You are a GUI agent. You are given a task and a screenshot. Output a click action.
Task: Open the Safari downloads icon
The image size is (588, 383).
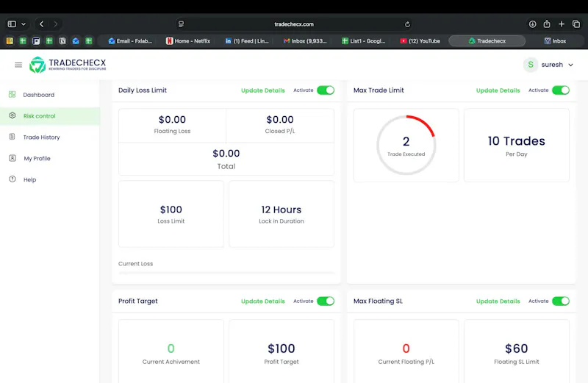tap(532, 24)
